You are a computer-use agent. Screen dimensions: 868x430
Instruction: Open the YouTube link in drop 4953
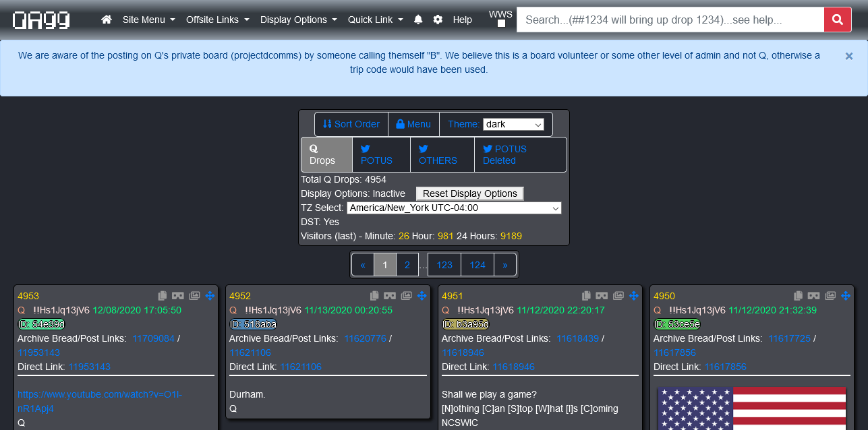pyautogui.click(x=100, y=401)
